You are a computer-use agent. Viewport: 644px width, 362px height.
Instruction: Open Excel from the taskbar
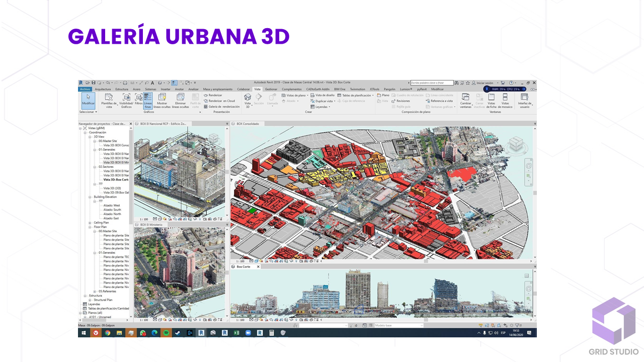236,333
